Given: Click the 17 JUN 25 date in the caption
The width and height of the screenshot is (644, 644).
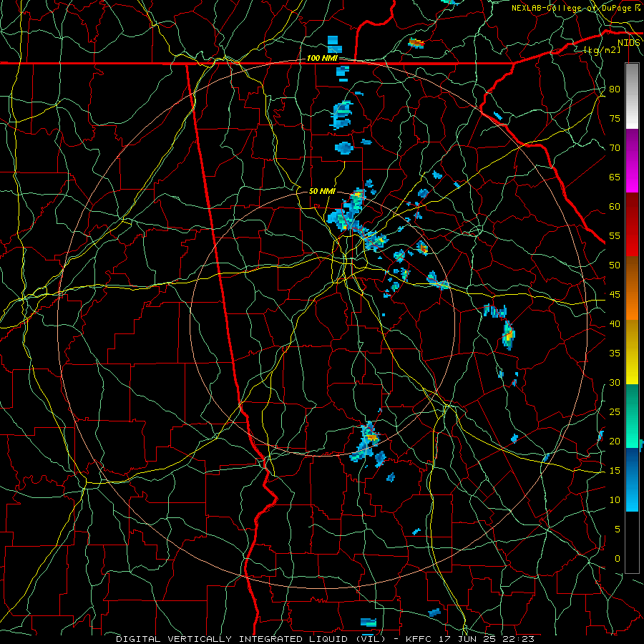Looking at the screenshot, I should [x=466, y=639].
